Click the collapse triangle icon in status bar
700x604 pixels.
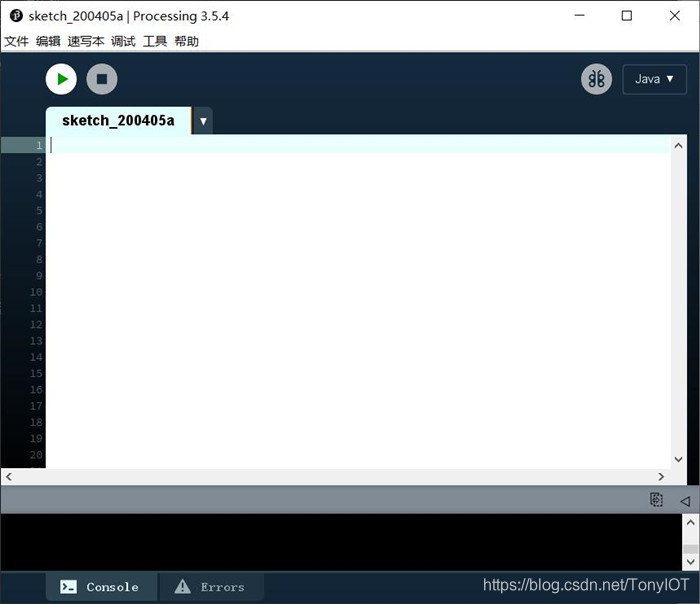coord(685,501)
